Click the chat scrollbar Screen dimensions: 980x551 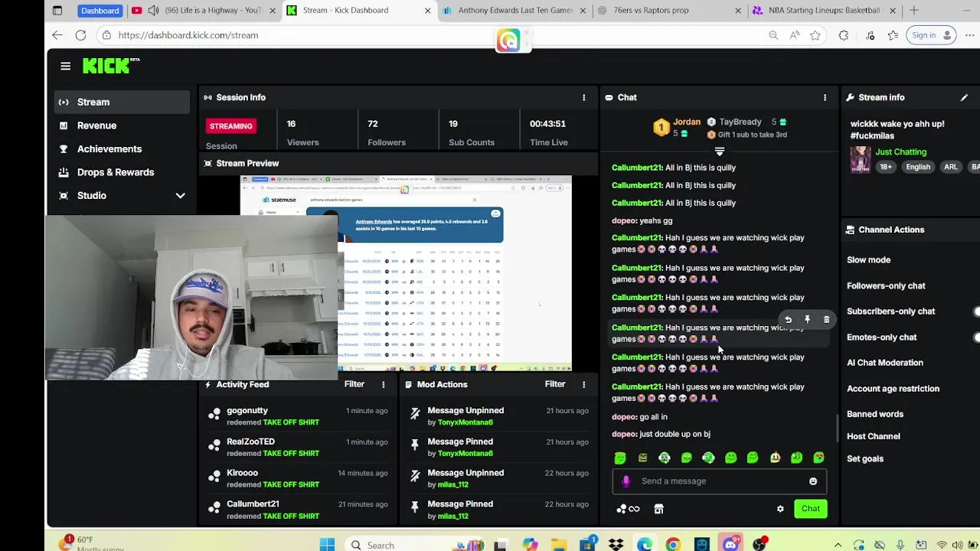[x=837, y=428]
